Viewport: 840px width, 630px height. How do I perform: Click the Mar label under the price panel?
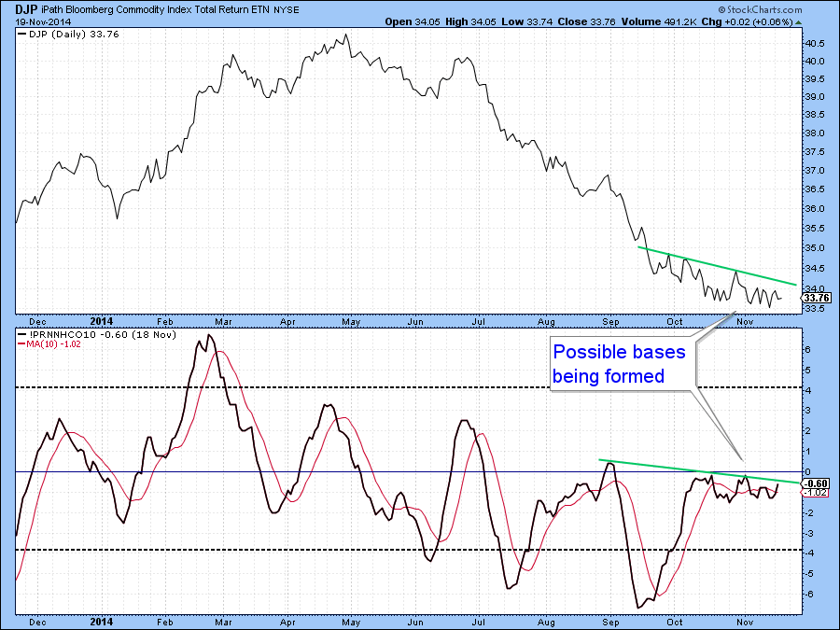coord(223,322)
